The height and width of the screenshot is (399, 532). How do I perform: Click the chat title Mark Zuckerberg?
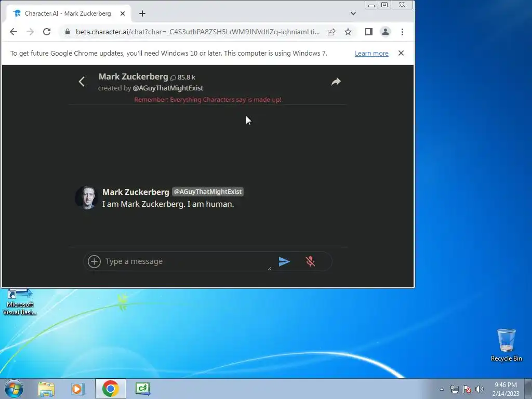click(134, 77)
